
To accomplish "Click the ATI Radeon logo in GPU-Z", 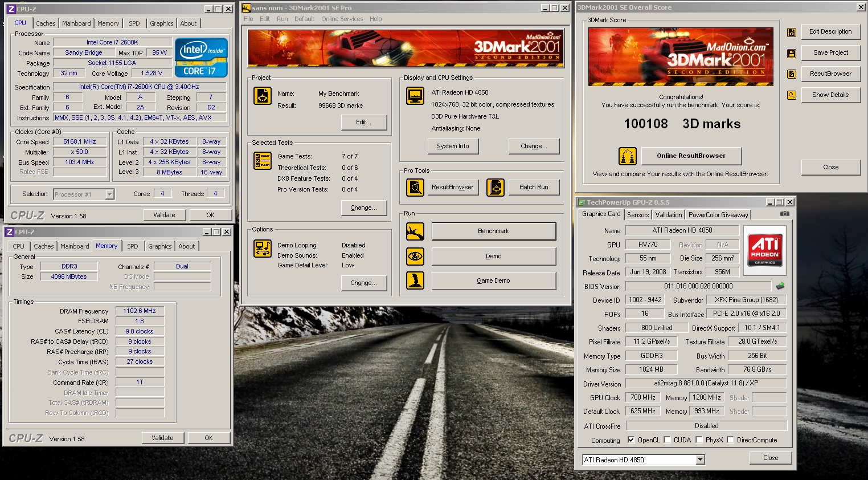I will tap(765, 249).
